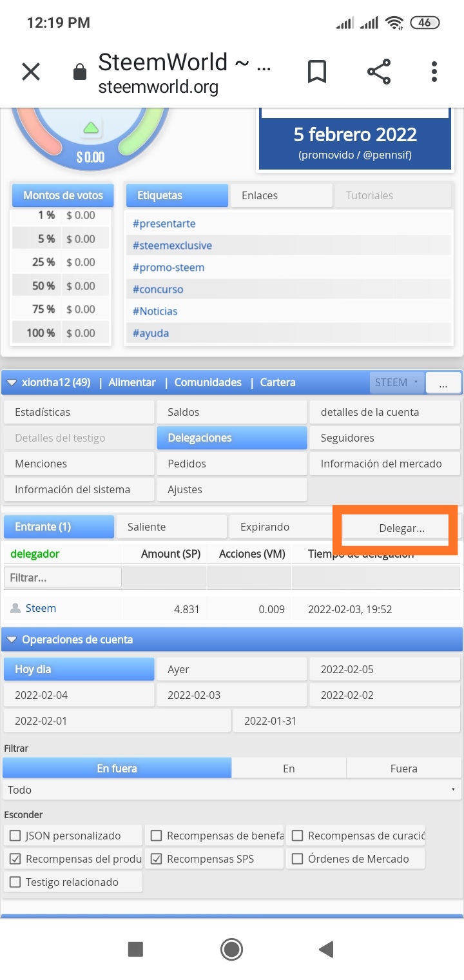Image resolution: width=464 pixels, height=980 pixels.
Task: Open the Pedidos tab
Action: (232, 464)
